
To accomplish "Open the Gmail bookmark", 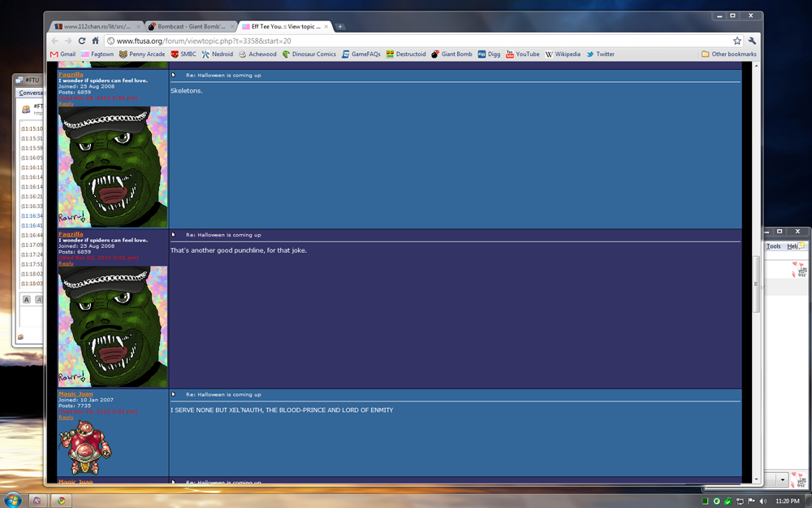I will coord(63,54).
